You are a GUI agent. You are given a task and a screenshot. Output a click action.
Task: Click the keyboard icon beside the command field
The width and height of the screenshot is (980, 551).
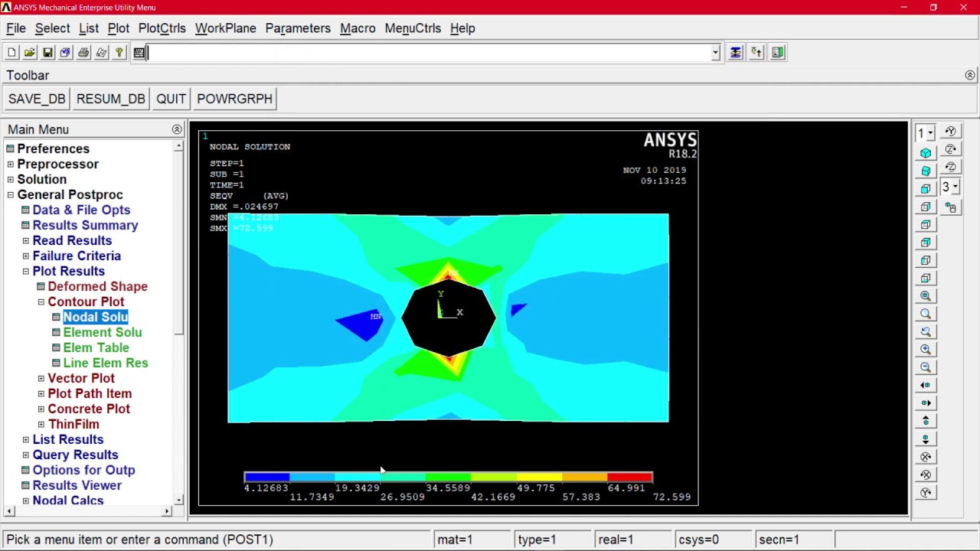pyautogui.click(x=139, y=53)
